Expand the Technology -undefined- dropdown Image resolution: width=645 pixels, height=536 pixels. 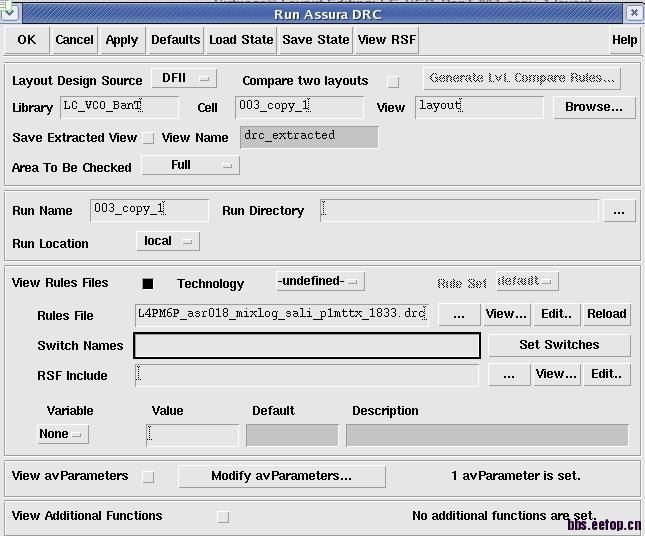point(320,281)
